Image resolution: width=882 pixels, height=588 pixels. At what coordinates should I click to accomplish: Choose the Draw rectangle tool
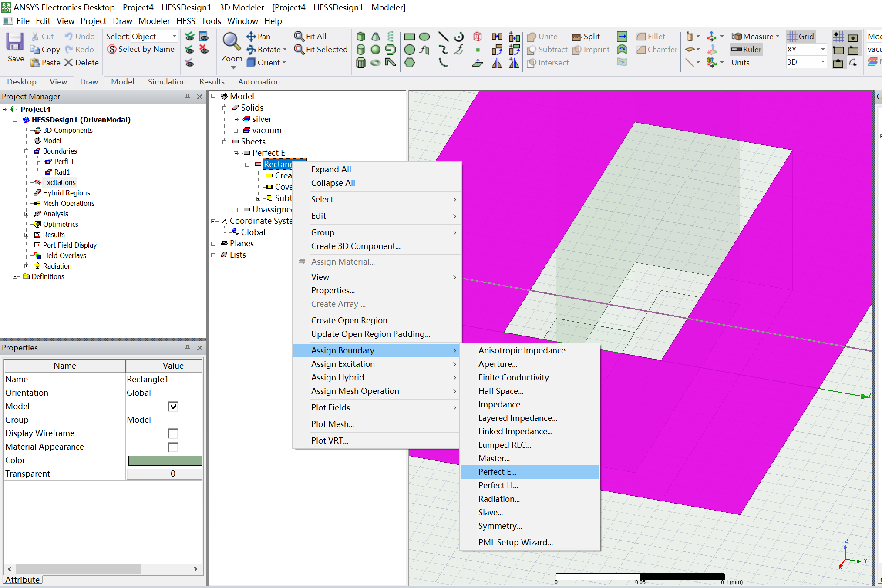click(x=409, y=37)
